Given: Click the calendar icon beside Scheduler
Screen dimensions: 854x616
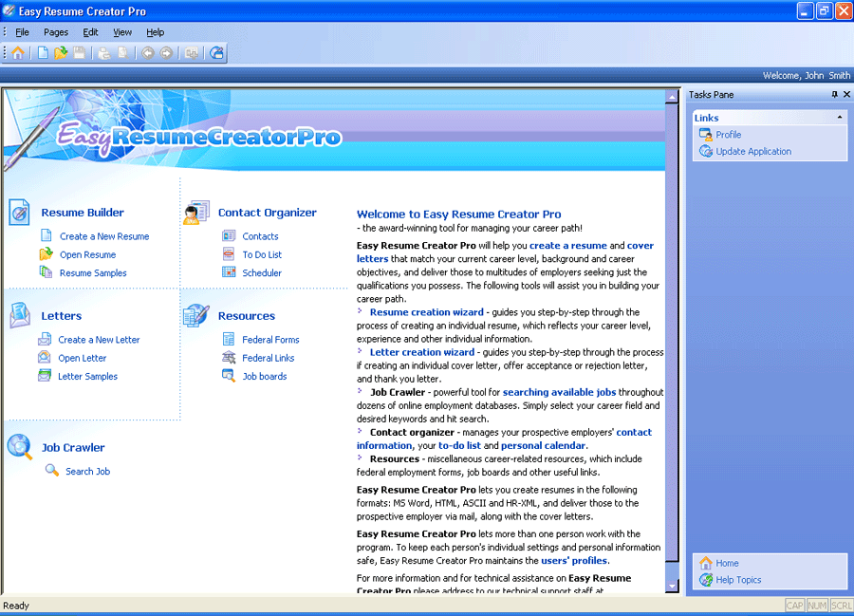Looking at the screenshot, I should [x=229, y=271].
